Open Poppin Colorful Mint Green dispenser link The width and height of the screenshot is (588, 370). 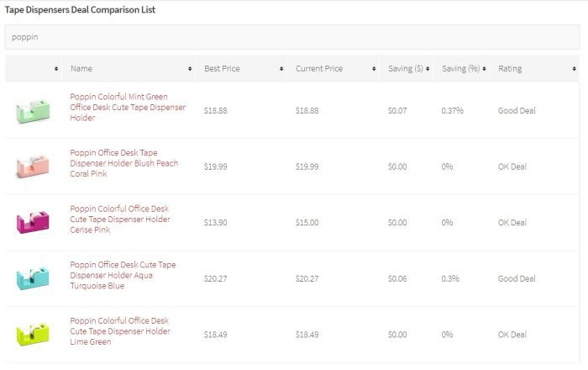point(128,108)
